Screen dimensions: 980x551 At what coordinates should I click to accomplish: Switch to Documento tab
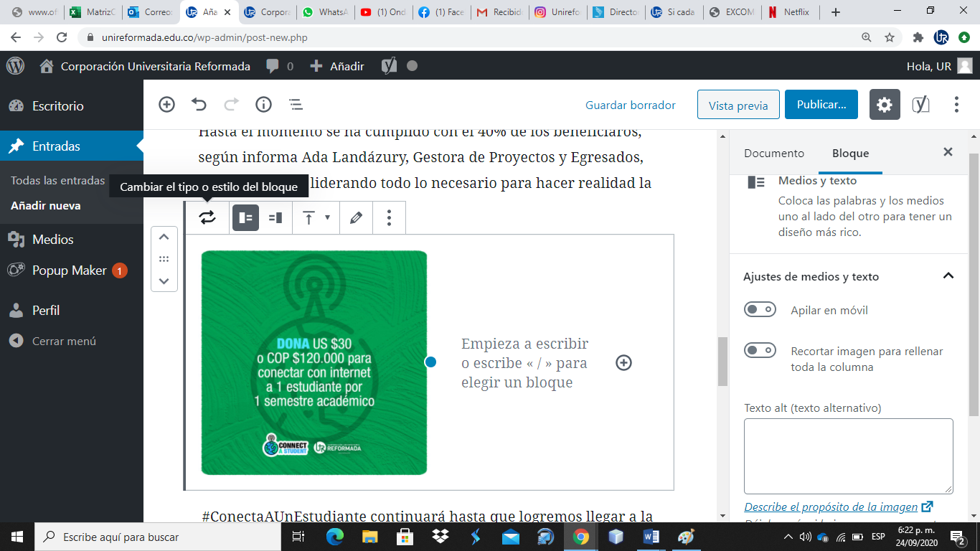click(774, 153)
